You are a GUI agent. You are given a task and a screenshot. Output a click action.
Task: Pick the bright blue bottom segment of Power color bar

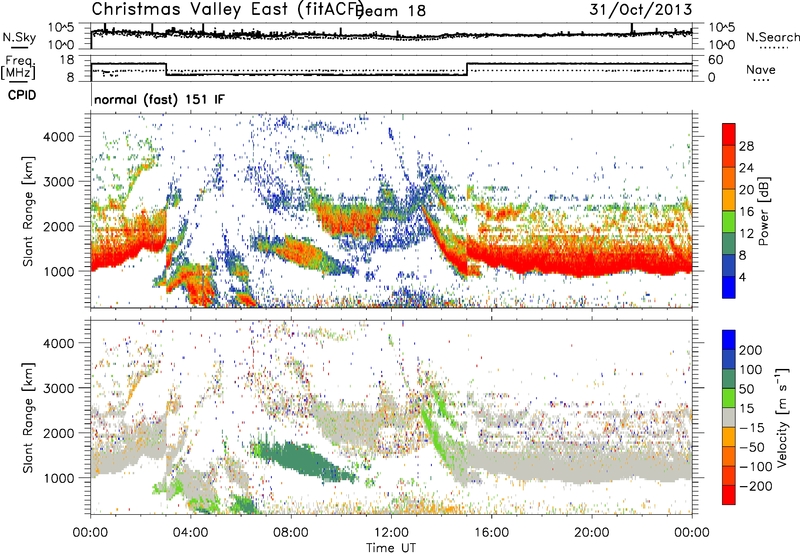(x=729, y=287)
